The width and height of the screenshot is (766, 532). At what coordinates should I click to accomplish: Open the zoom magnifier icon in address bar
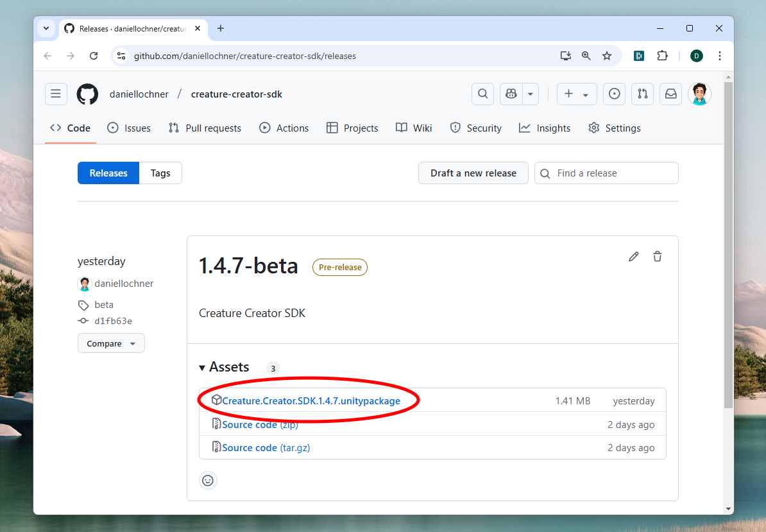point(586,56)
